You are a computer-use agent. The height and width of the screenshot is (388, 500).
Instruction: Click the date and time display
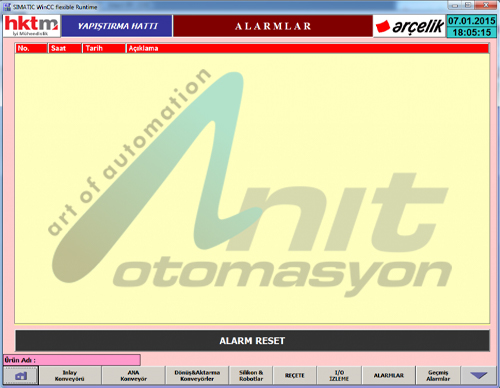click(471, 26)
